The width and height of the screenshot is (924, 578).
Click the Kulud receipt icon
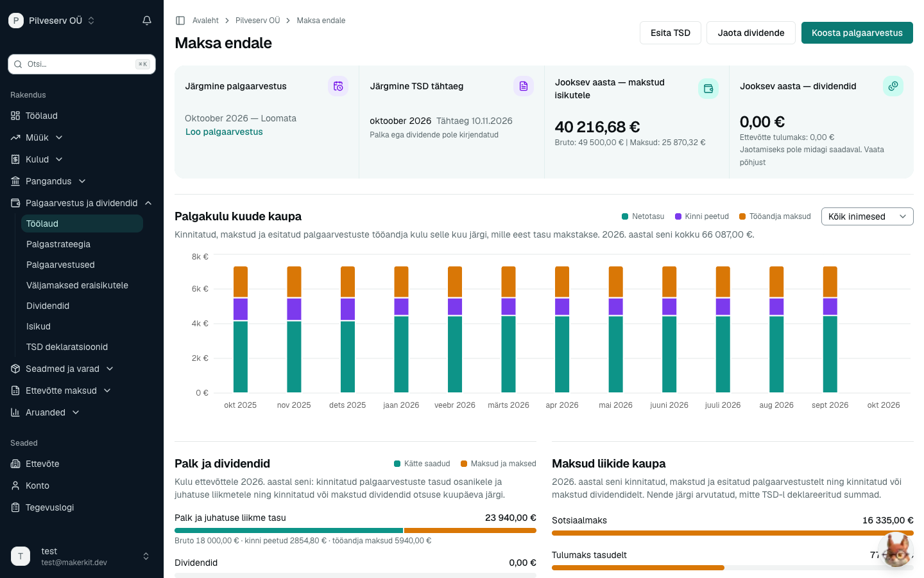click(15, 159)
